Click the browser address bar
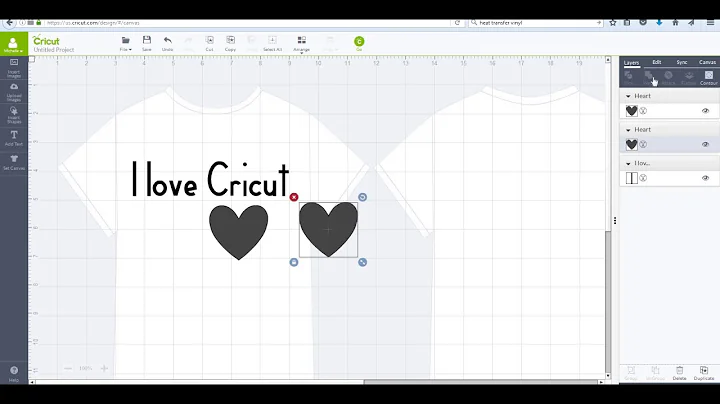The width and height of the screenshot is (720, 404). [x=248, y=22]
